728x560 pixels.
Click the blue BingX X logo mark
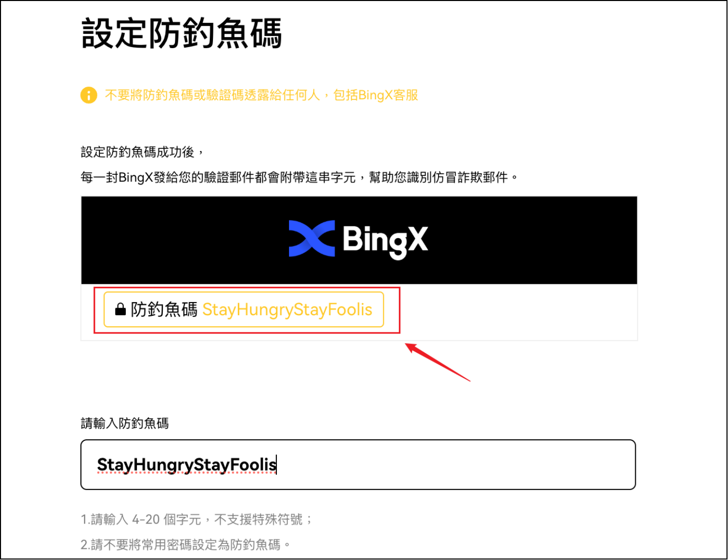[x=312, y=238]
